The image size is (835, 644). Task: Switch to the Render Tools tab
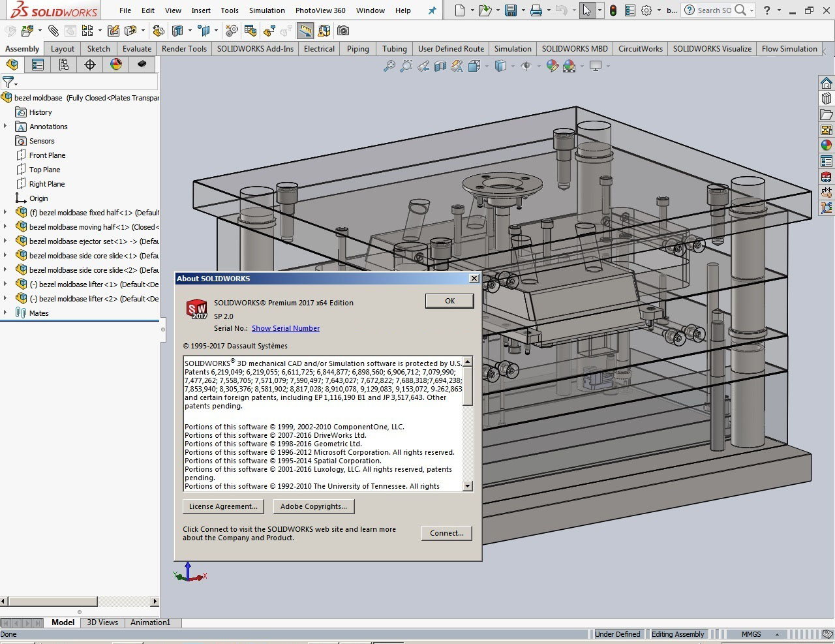coord(184,49)
